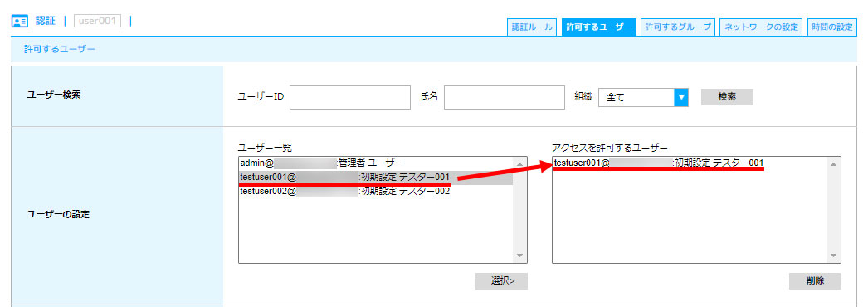This screenshot has width=868, height=307.
Task: Focus the 氏名 search field
Action: click(504, 97)
